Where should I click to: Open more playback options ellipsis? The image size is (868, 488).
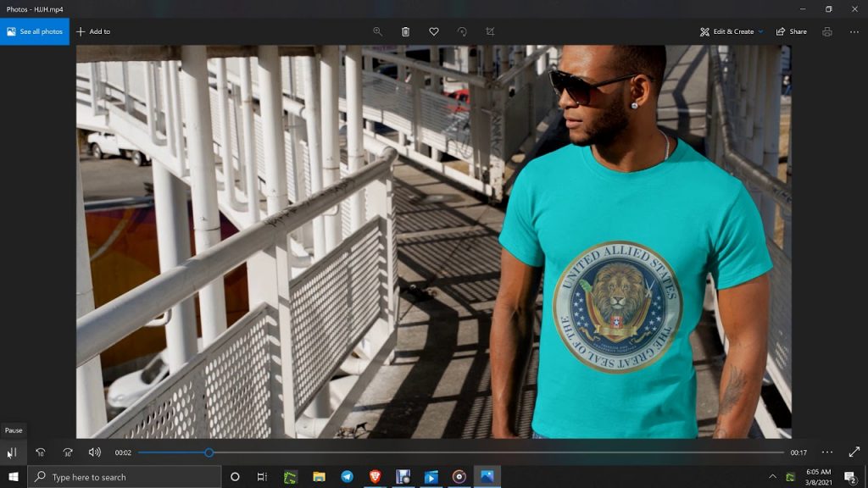827,452
